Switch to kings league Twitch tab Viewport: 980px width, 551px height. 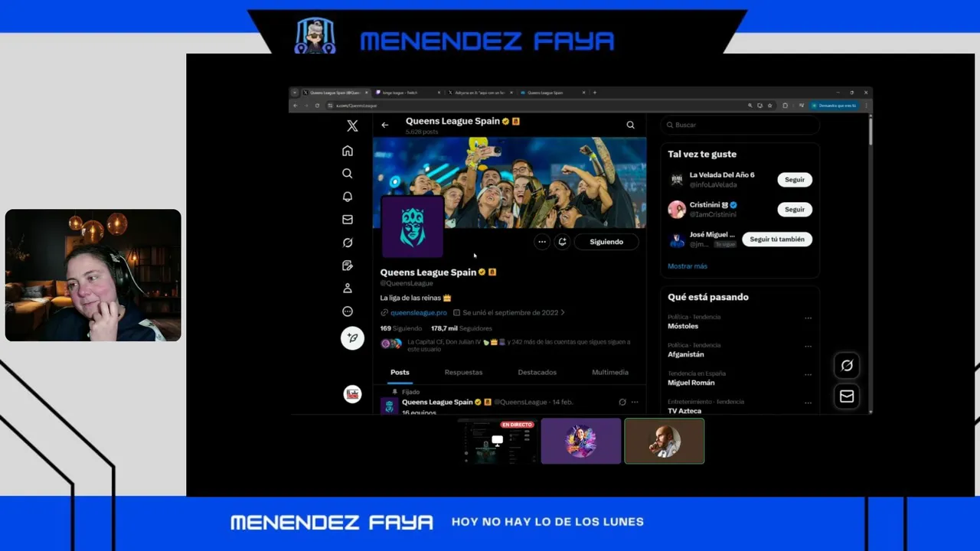pyautogui.click(x=408, y=93)
